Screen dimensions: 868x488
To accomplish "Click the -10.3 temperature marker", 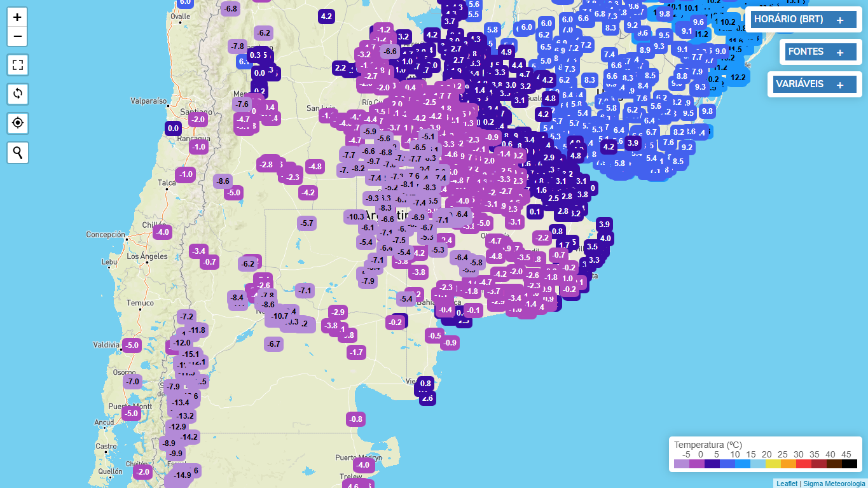I will (x=355, y=217).
